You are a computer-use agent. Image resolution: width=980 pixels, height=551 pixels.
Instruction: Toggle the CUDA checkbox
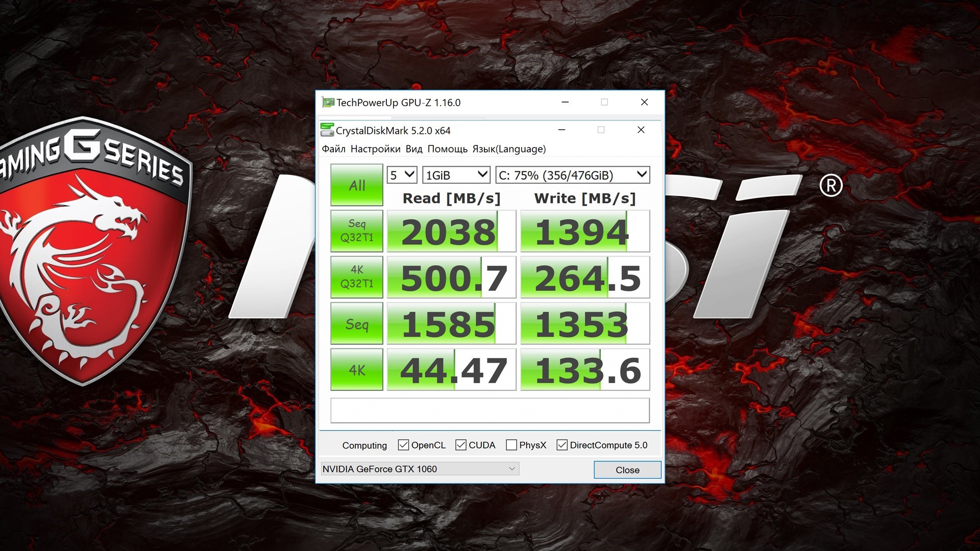pyautogui.click(x=461, y=445)
